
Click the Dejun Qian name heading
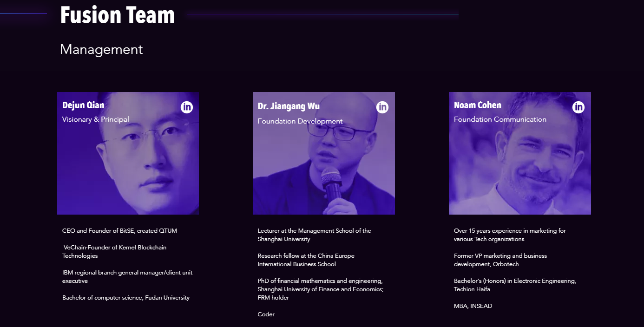click(83, 105)
